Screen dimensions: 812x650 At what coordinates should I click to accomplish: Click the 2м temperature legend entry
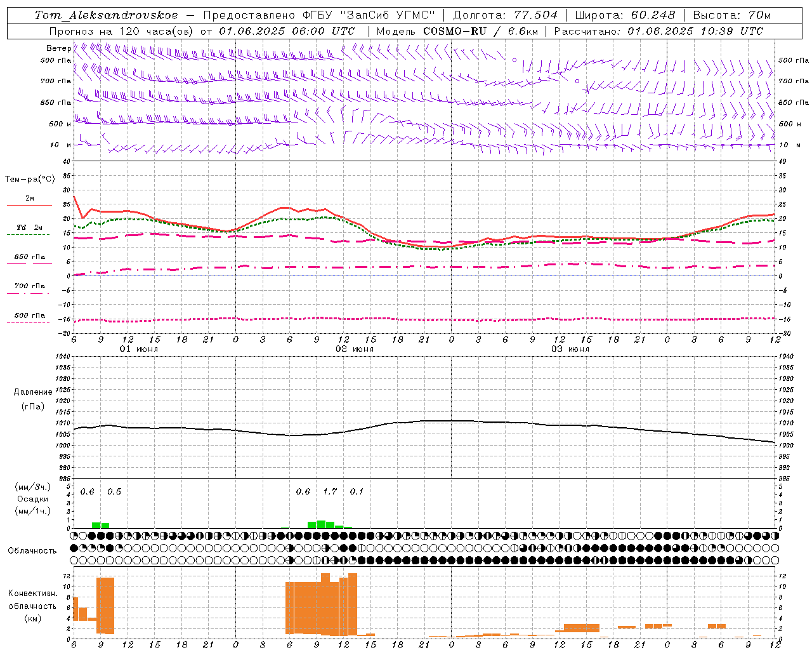(x=30, y=198)
